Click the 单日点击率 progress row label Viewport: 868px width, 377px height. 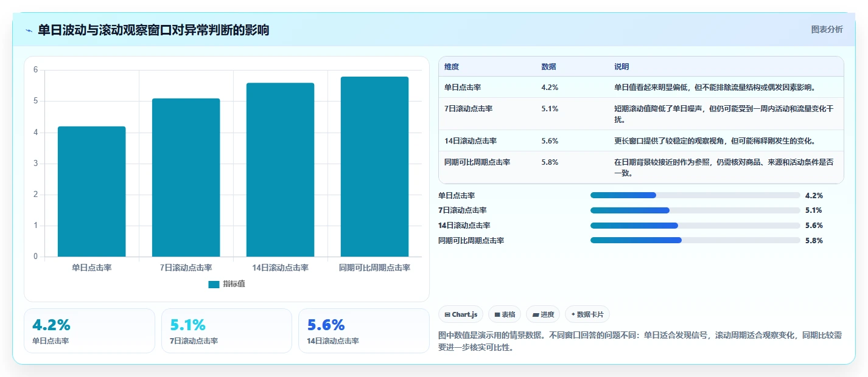pos(457,195)
